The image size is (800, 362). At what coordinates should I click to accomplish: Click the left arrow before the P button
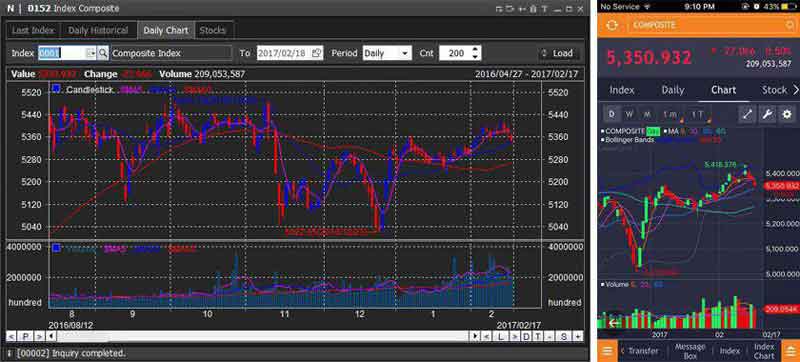coord(12,337)
